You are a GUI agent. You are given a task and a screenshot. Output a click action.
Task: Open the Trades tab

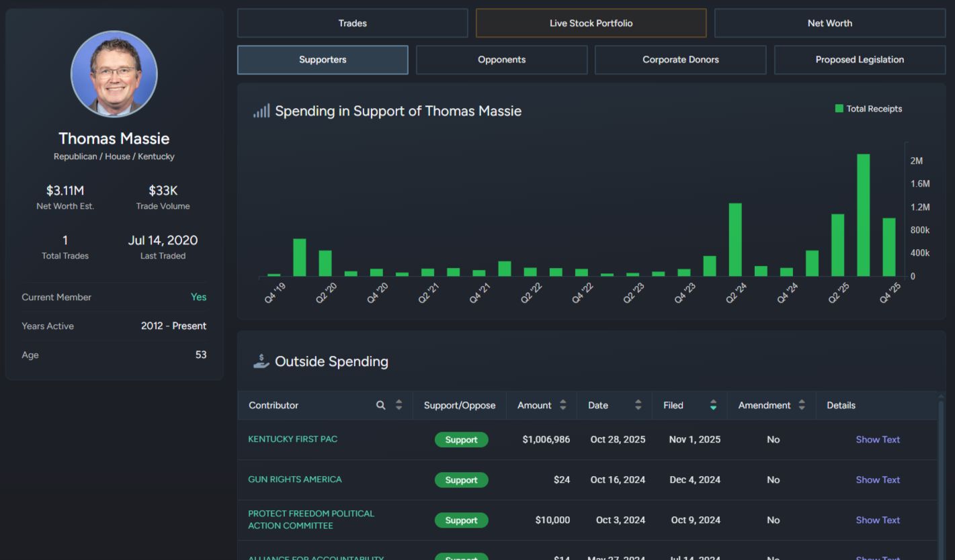pos(352,23)
